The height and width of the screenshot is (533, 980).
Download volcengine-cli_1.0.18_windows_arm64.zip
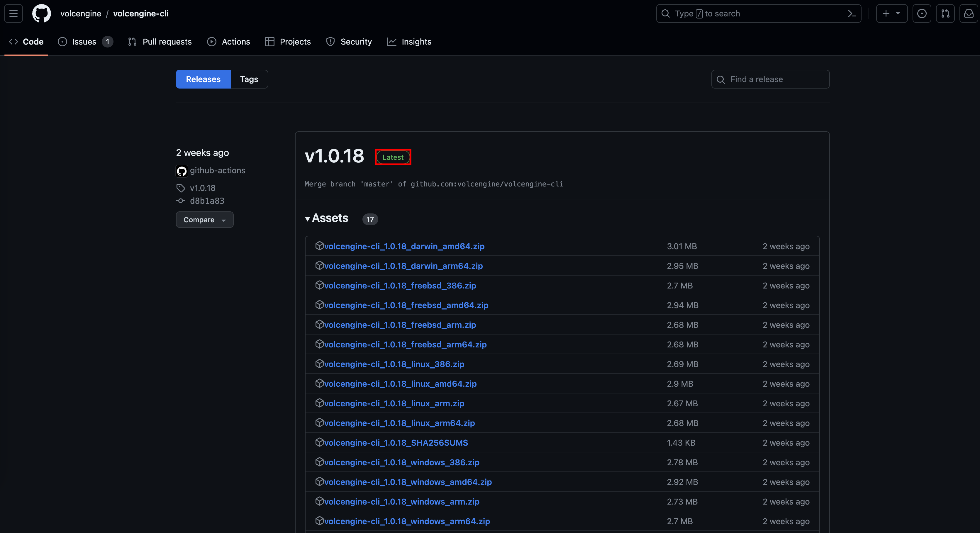407,522
